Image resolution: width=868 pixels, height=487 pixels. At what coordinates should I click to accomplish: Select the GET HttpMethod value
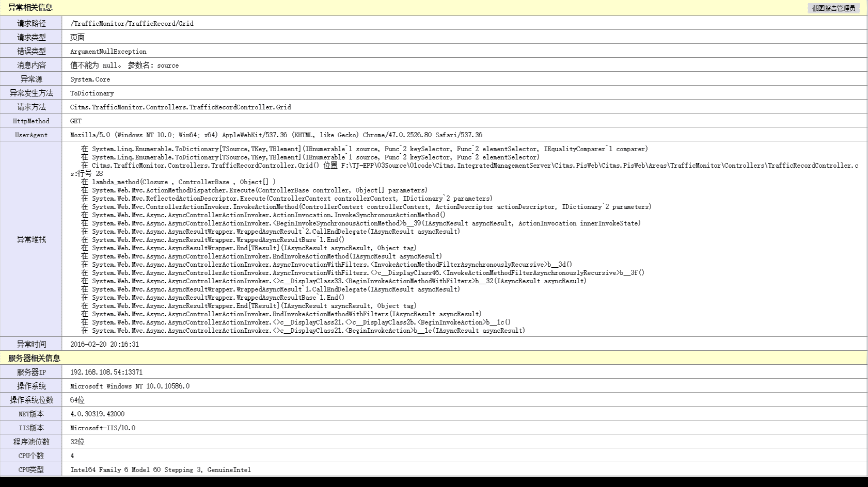tap(76, 121)
